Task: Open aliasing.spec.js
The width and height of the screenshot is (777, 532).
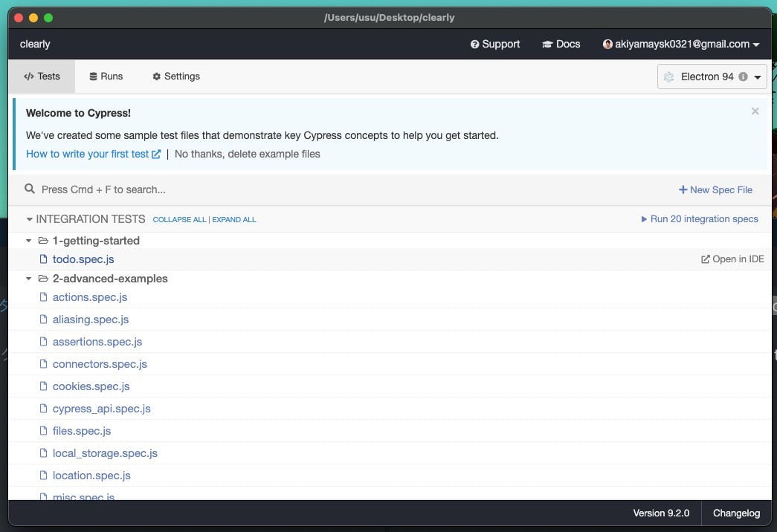Action: [91, 319]
